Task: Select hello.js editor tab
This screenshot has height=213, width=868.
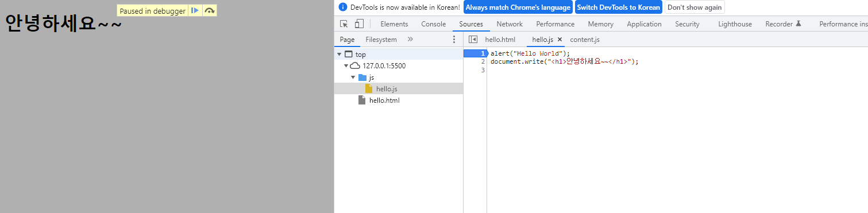Action: coord(542,40)
